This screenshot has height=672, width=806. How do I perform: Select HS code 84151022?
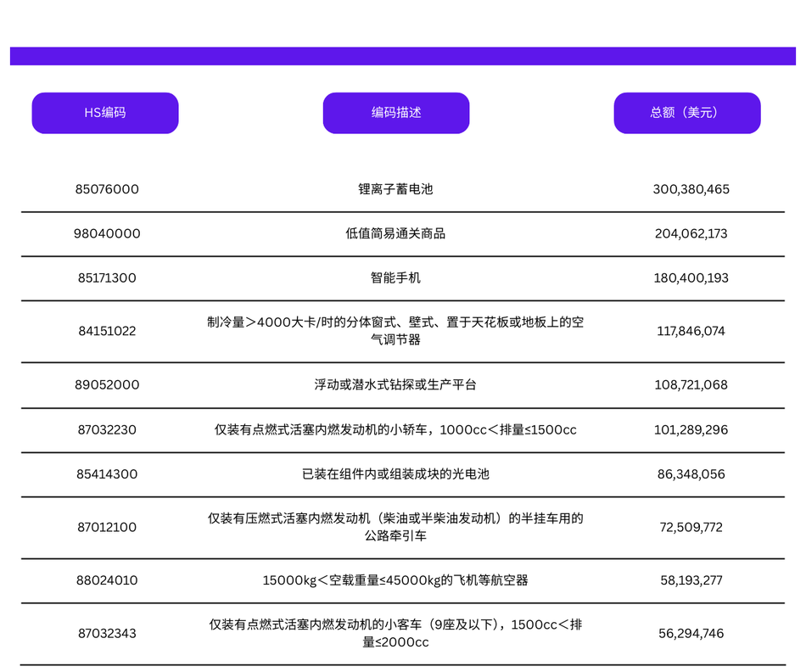[107, 331]
